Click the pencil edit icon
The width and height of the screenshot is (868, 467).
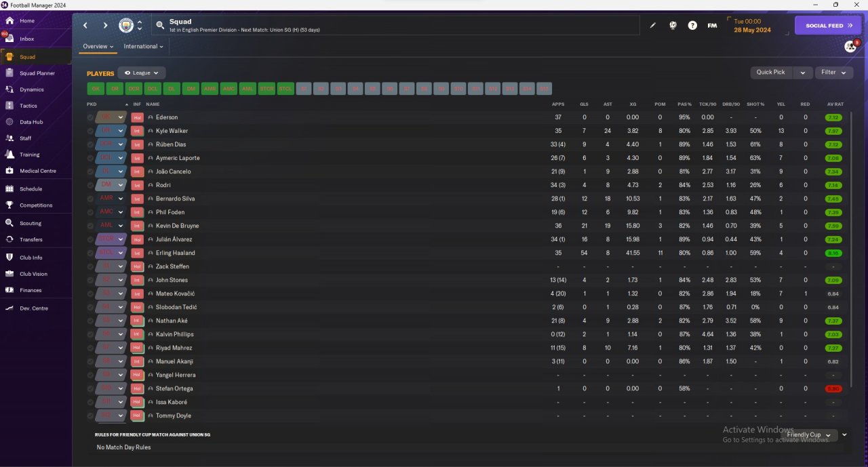653,26
